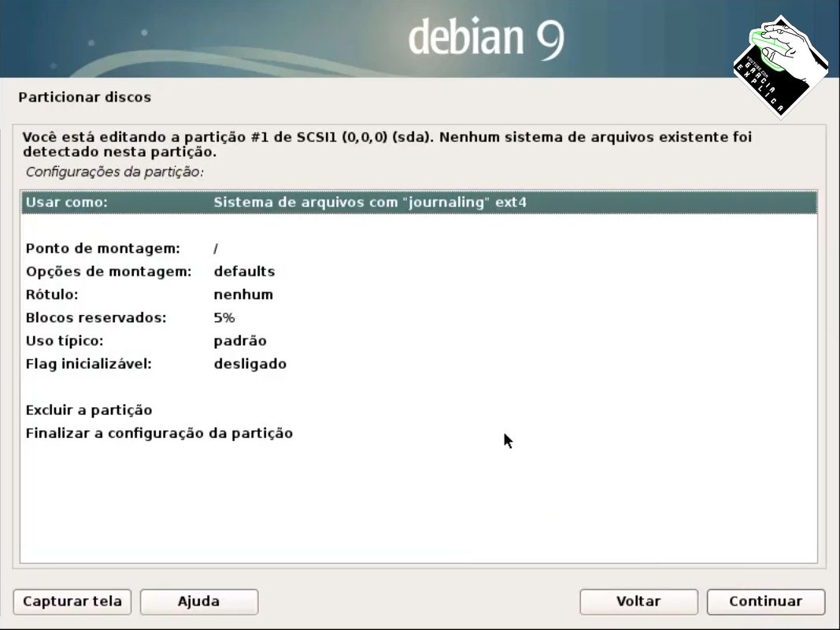Open the 'Ponto de montagem' setting
This screenshot has height=630, width=840.
tap(419, 249)
